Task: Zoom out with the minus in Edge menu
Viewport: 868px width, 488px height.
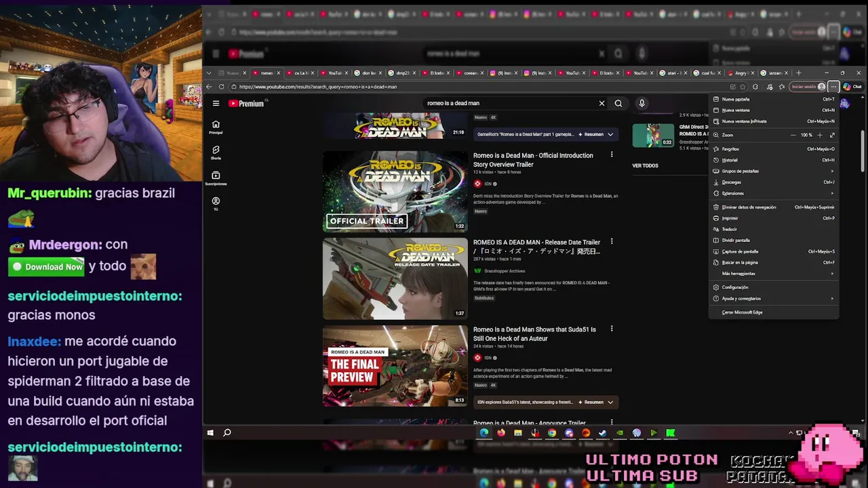Action: click(793, 135)
